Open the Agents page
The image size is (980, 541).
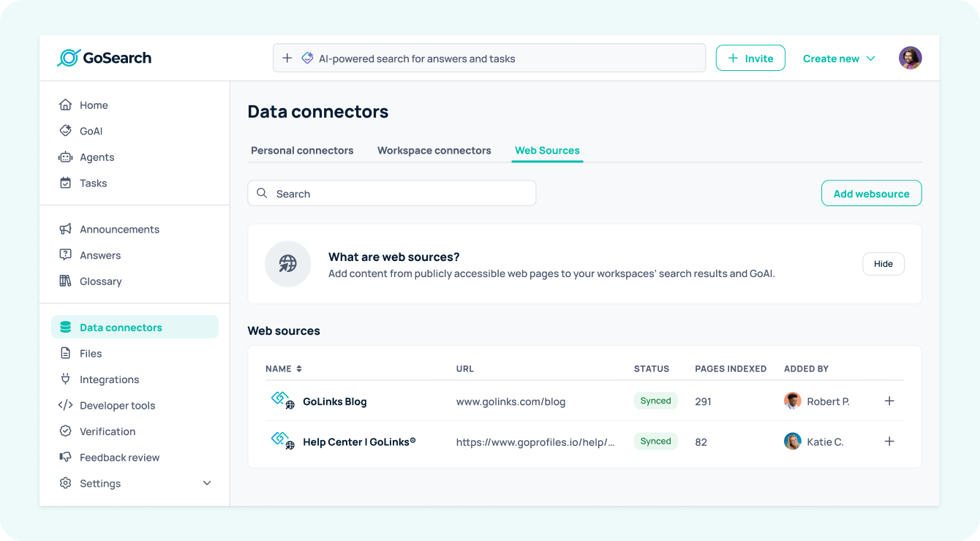[97, 157]
